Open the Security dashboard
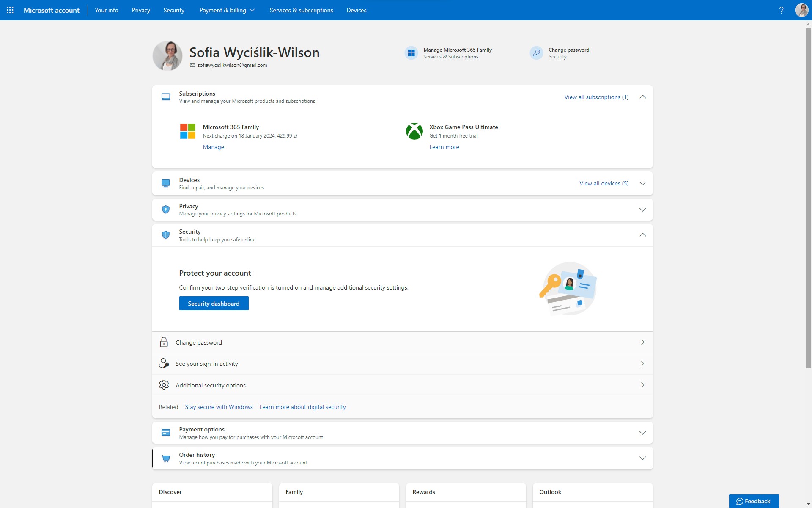812x508 pixels. [214, 304]
